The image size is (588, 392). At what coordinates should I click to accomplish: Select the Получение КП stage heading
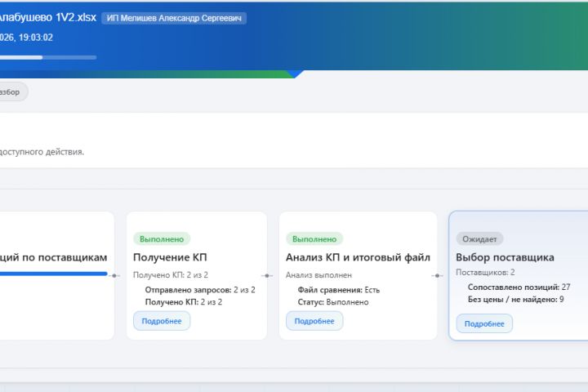170,257
